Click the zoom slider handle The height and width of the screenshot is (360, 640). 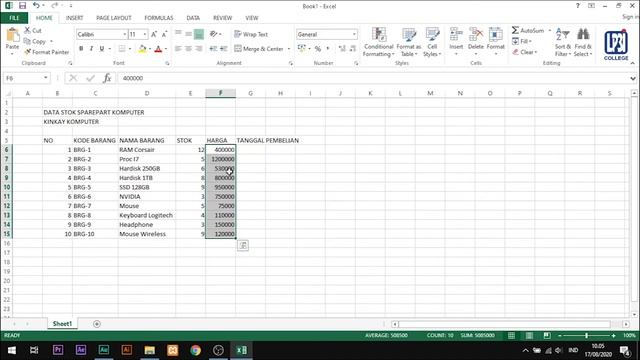[x=586, y=336]
